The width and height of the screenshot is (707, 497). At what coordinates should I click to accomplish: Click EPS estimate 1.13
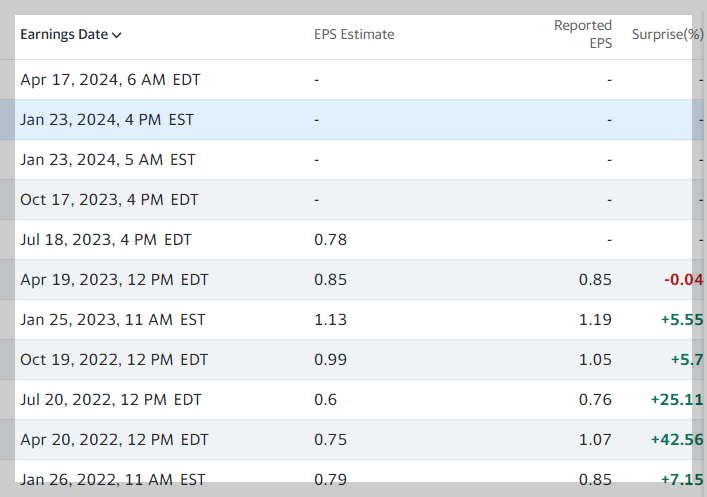[331, 320]
